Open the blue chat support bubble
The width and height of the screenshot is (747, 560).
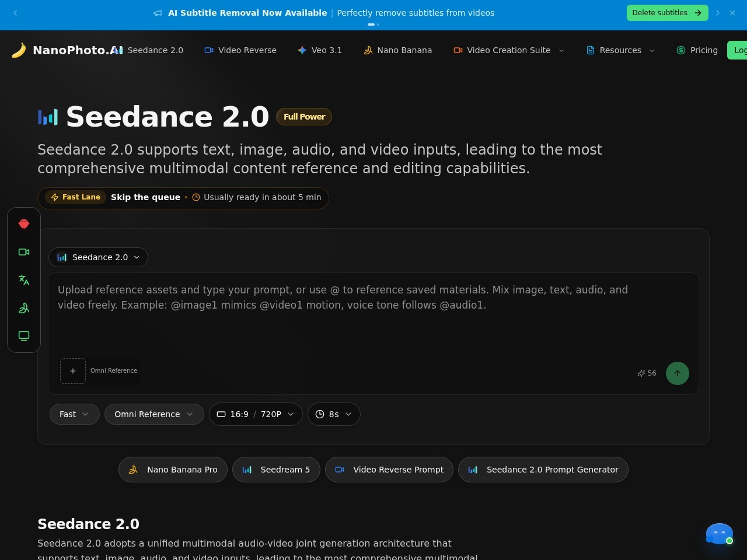tap(719, 534)
